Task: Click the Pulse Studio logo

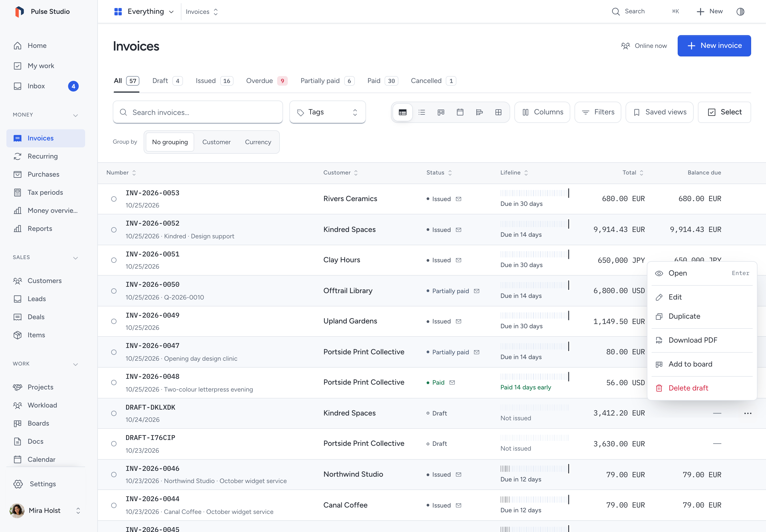Action: click(19, 12)
